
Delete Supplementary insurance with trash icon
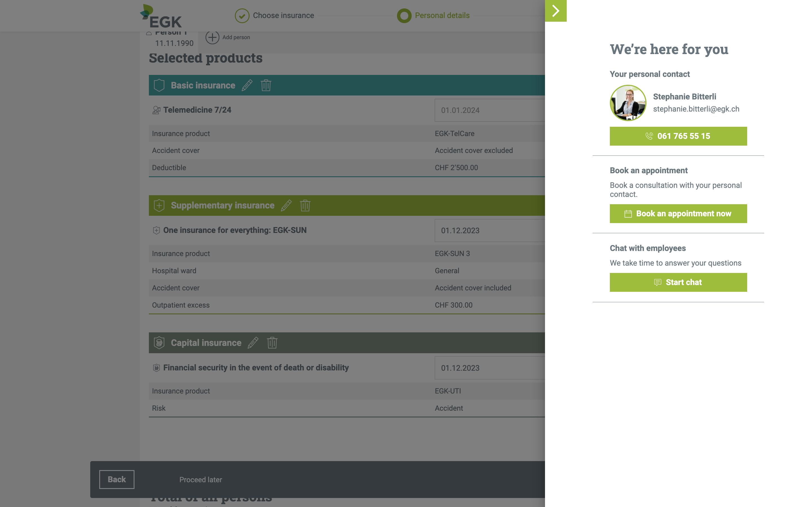coord(305,205)
